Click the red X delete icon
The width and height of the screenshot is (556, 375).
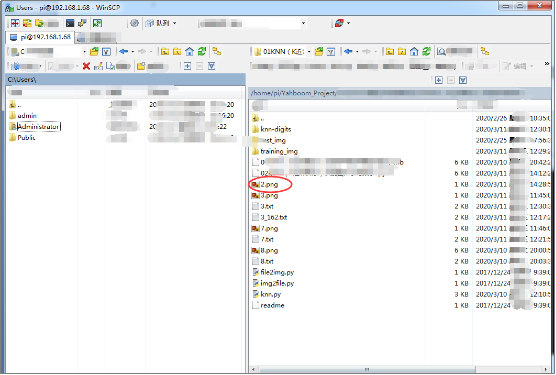coord(86,66)
